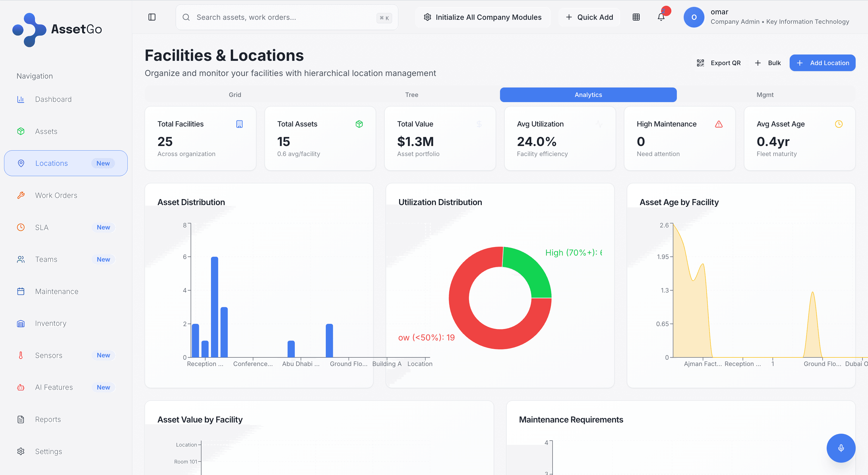The height and width of the screenshot is (475, 868).
Task: Click the 'ow (<50%): 19' chart label
Action: 426,338
